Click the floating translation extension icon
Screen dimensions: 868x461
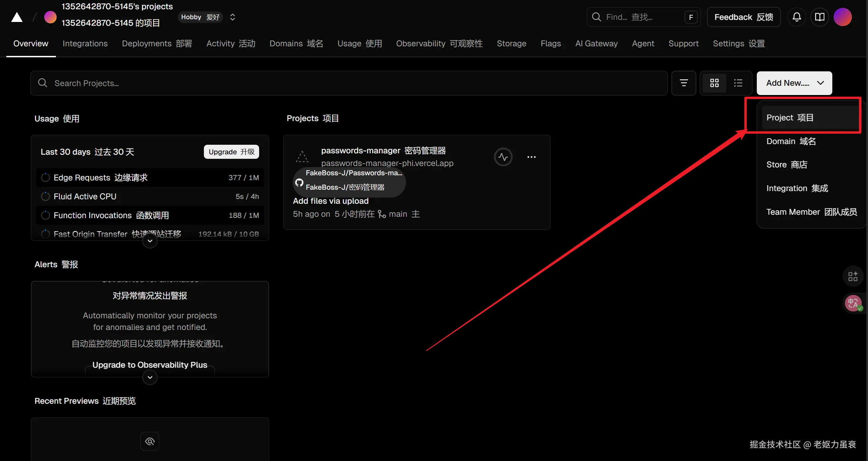coord(853,303)
